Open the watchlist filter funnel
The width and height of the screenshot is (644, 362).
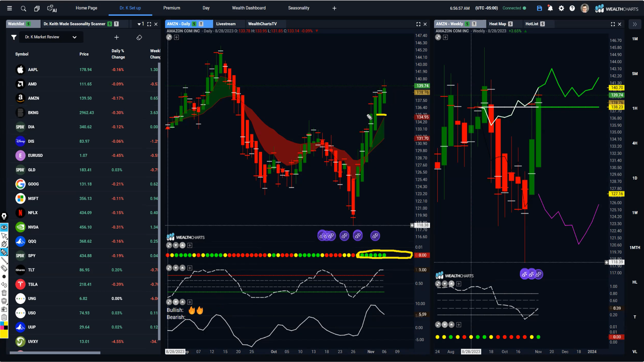tap(14, 37)
